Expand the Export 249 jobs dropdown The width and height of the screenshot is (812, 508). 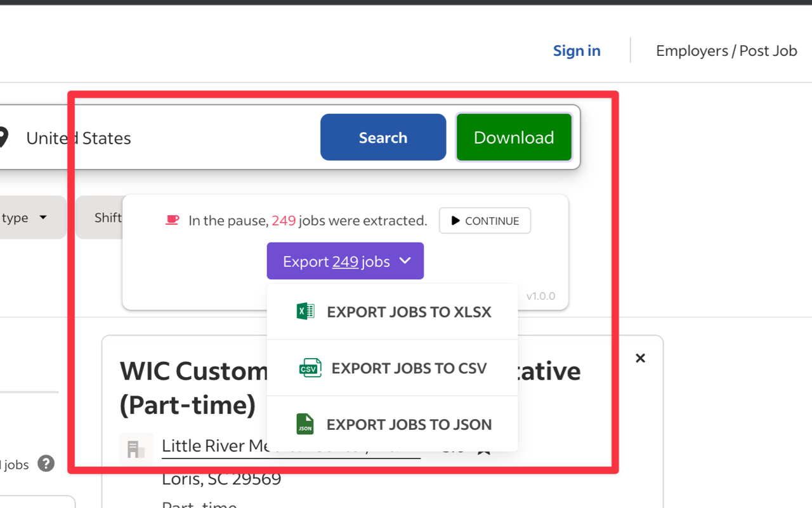coord(345,261)
